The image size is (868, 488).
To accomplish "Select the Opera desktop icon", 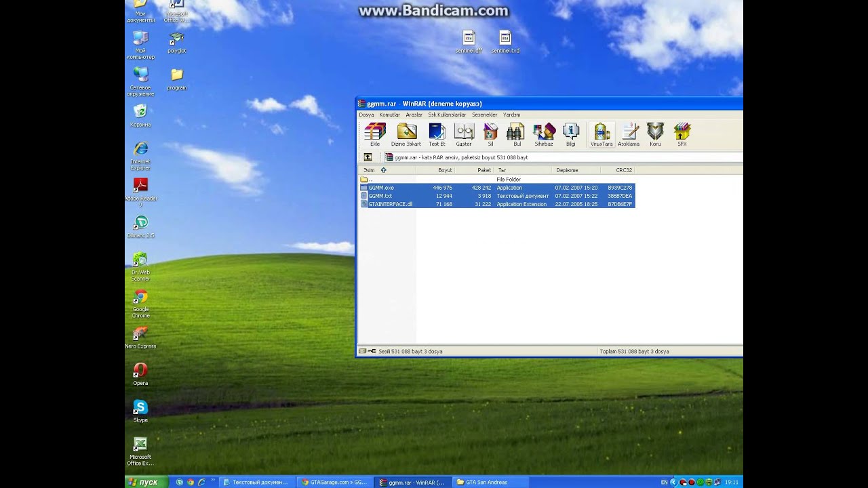I will (140, 375).
